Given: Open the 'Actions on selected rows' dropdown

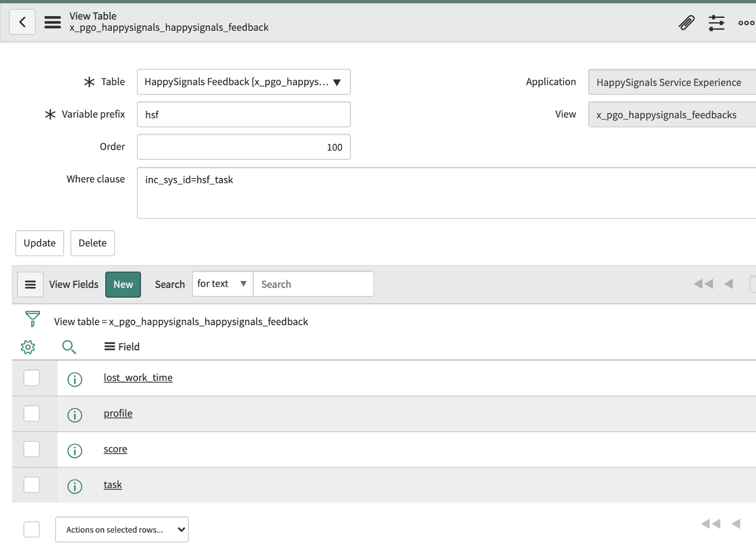Looking at the screenshot, I should [122, 529].
